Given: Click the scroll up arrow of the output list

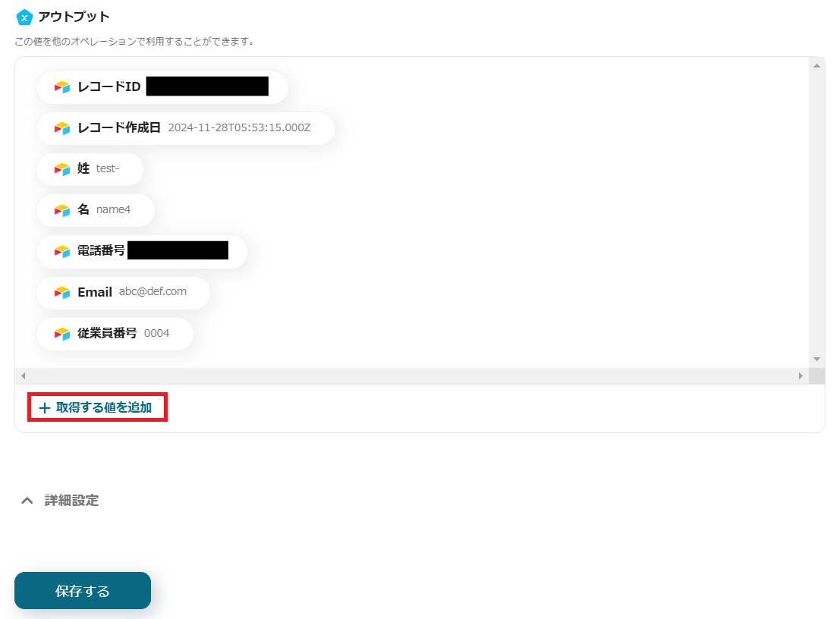Looking at the screenshot, I should click(816, 66).
